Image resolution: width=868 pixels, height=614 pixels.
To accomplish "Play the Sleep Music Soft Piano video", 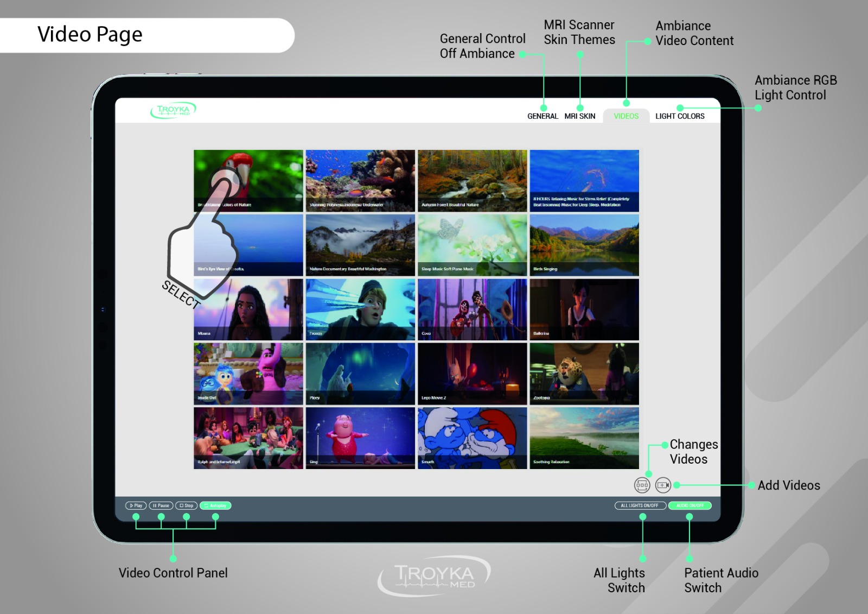I will [472, 245].
